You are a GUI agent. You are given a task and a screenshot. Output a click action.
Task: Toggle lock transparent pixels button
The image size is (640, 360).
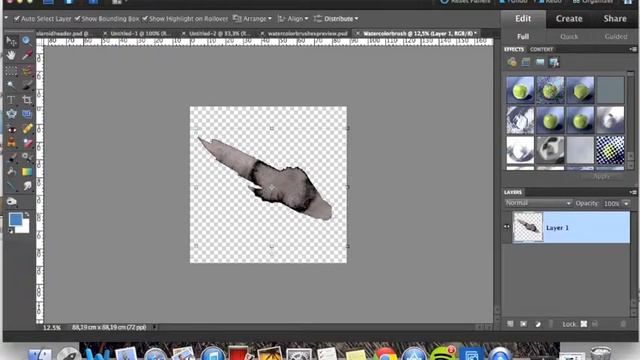pos(584,324)
